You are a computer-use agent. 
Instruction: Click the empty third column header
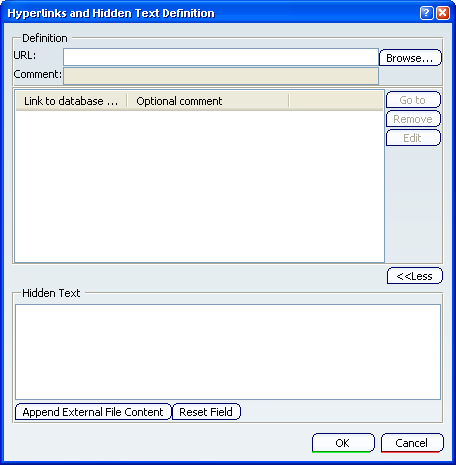(336, 101)
